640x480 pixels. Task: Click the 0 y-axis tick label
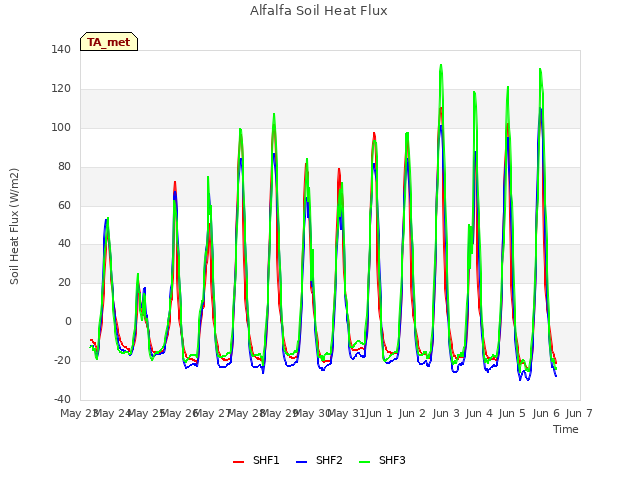[68, 322]
